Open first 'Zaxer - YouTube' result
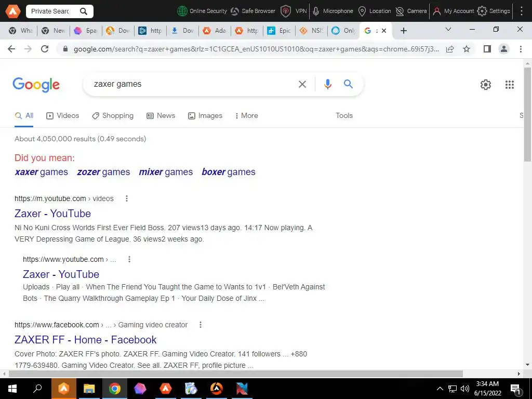Image resolution: width=532 pixels, height=399 pixels. point(52,214)
